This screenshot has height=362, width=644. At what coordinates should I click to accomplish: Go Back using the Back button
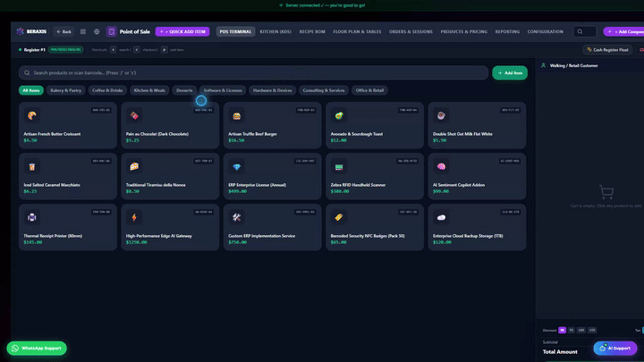[64, 31]
